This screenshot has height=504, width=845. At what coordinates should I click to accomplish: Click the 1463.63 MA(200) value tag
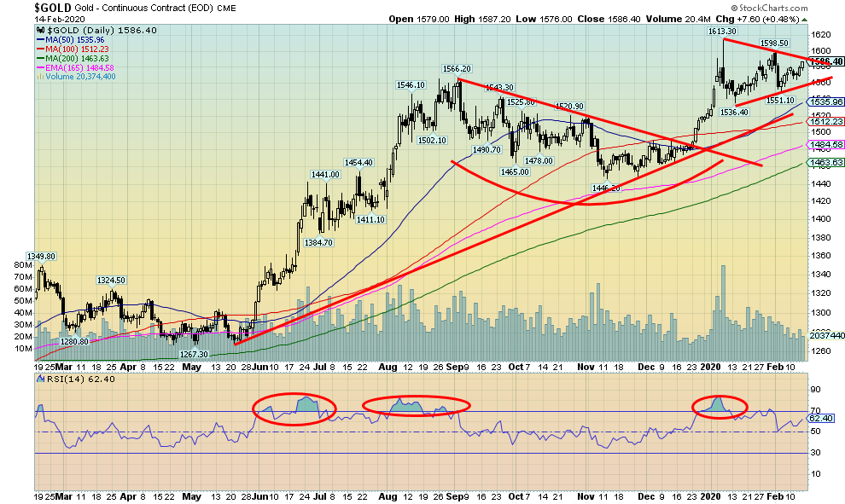coord(826,163)
